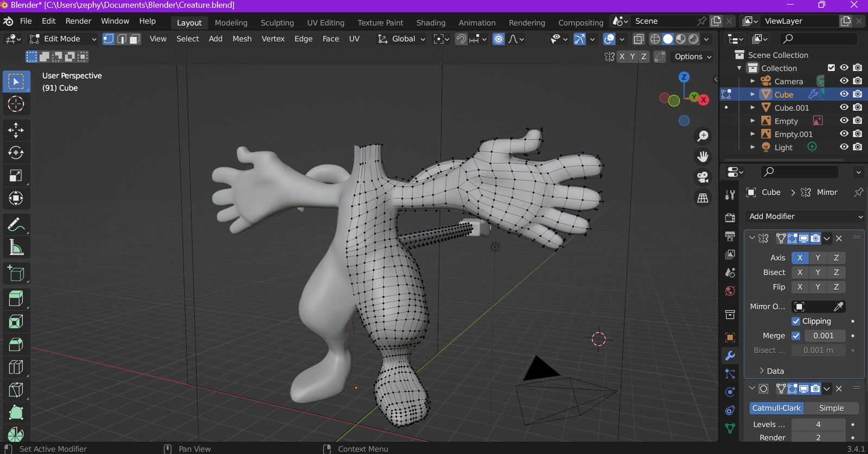Switch to the Sculpting workspace tab
Image resolution: width=868 pixels, height=454 pixels.
pos(277,23)
